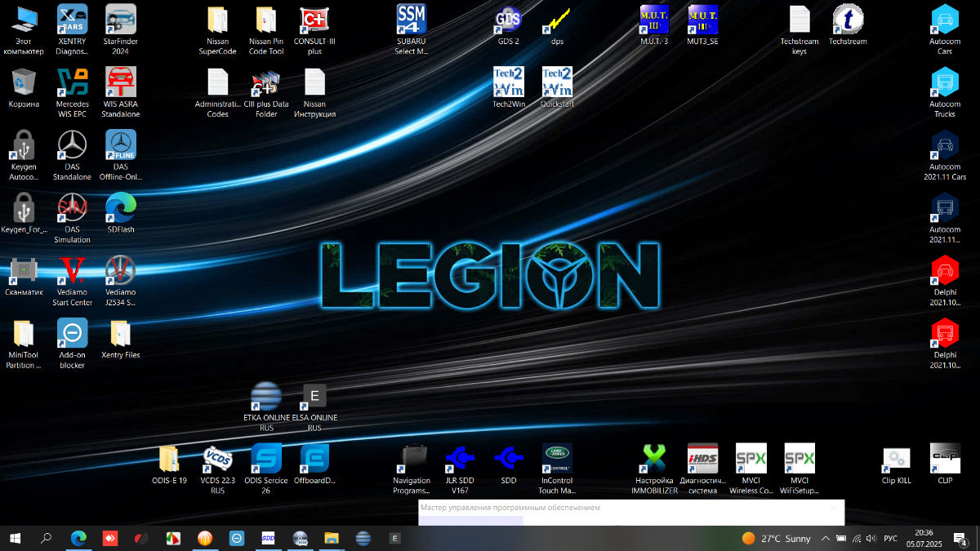Screen dimensions: 980x551
Task: Select the CLIP desktop icon
Action: click(945, 459)
